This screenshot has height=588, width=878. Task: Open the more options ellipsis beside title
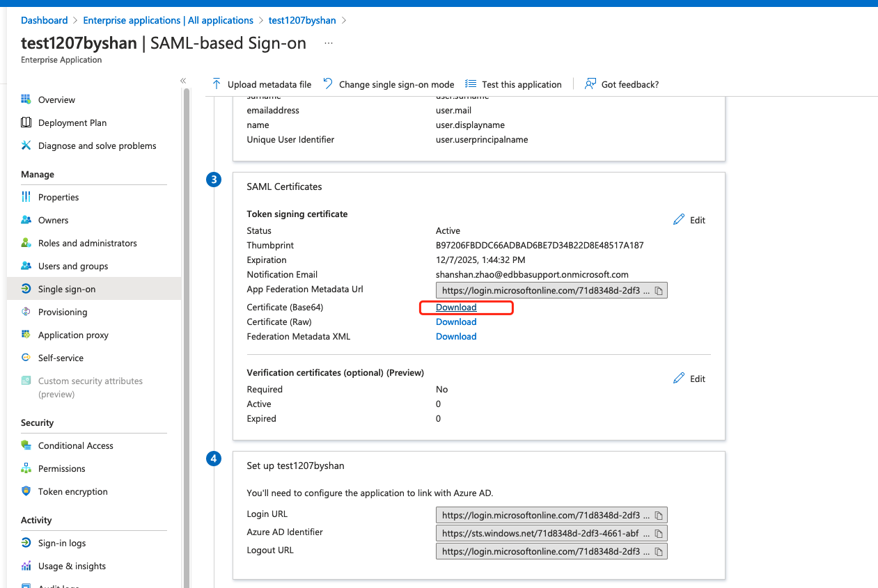tap(329, 43)
